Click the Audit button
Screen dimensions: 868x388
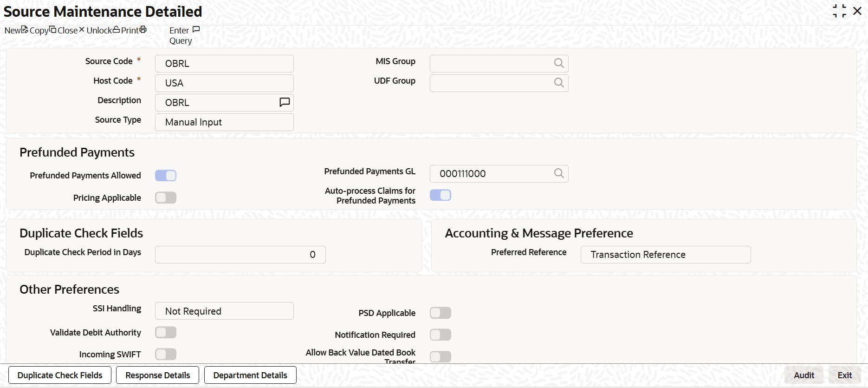tap(804, 375)
